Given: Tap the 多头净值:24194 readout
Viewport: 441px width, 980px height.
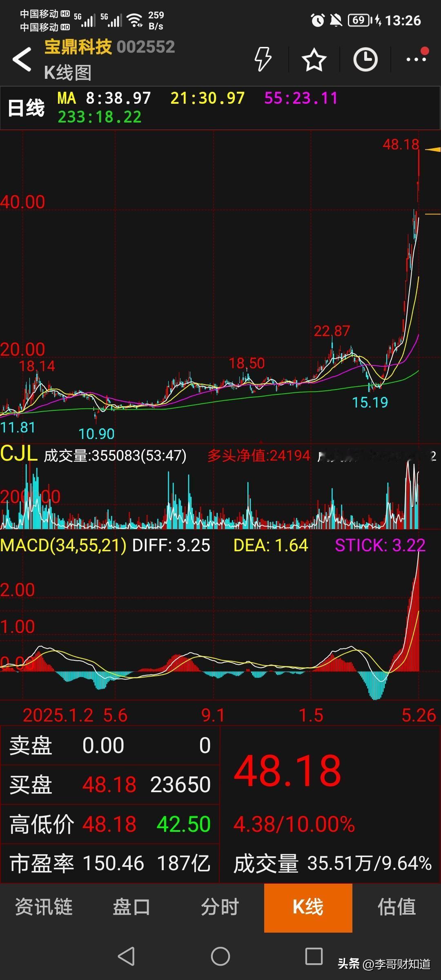Looking at the screenshot, I should pos(259,455).
